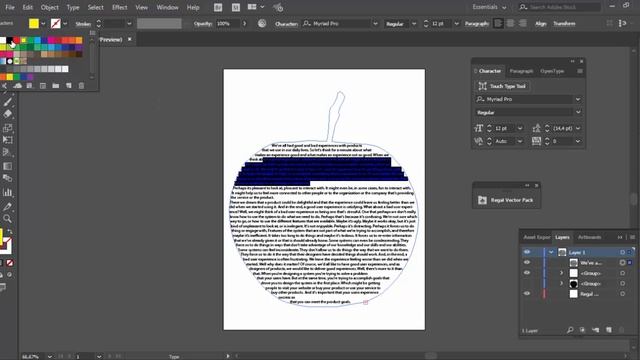Switch to Asset Export tab

537,237
